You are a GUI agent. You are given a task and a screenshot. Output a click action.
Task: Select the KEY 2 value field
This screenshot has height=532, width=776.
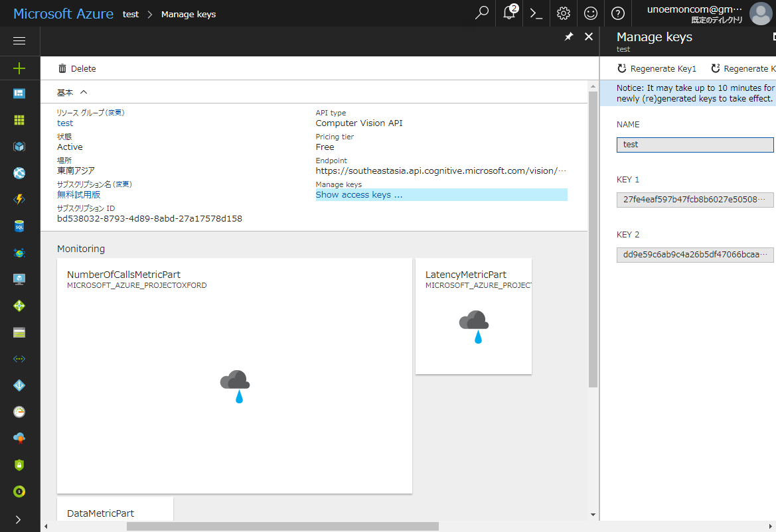695,255
